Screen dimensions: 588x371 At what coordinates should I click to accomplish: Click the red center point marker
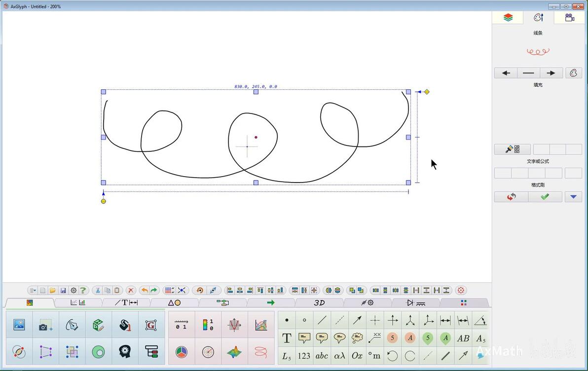pyautogui.click(x=256, y=137)
